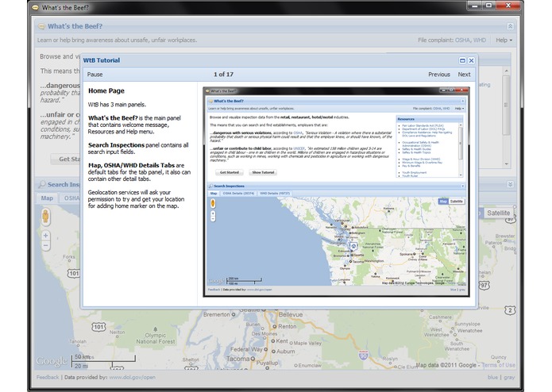The width and height of the screenshot is (552, 392).
Task: Open the Help dropdown menu
Action: (504, 40)
